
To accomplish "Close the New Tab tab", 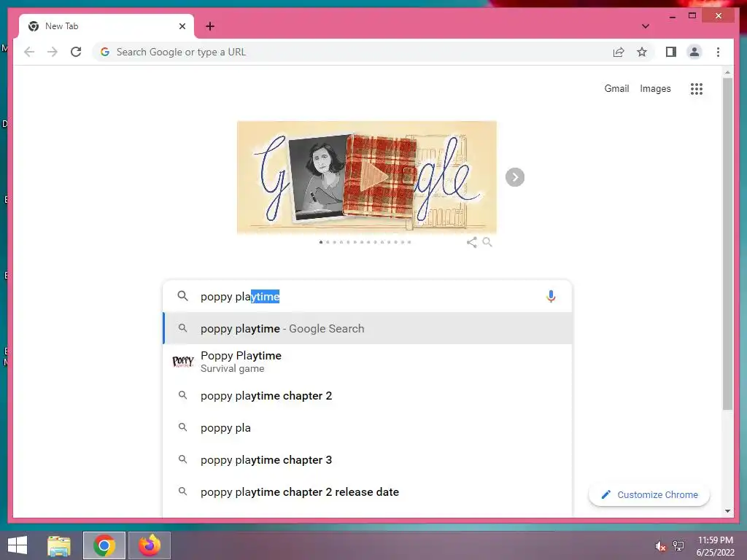I will [x=182, y=26].
